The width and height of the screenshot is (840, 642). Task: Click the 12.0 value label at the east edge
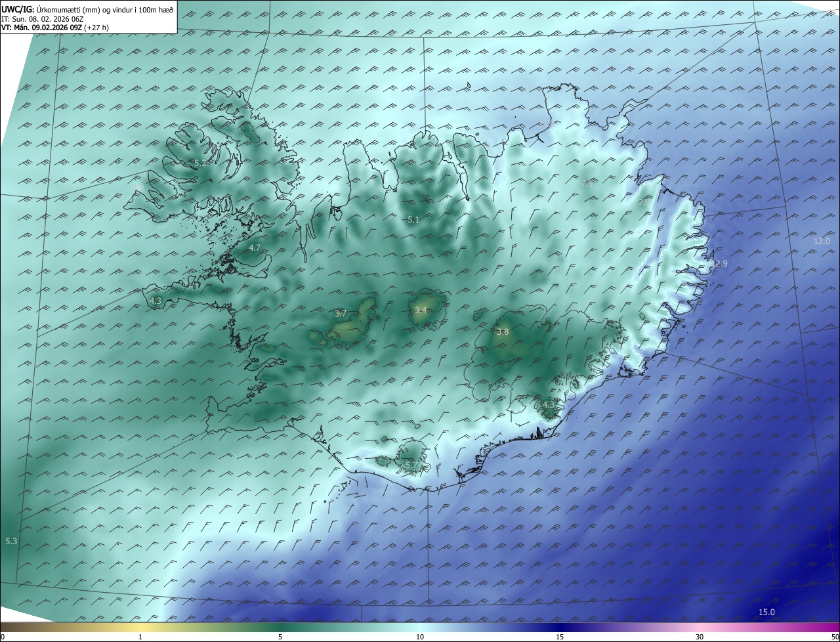(x=822, y=242)
